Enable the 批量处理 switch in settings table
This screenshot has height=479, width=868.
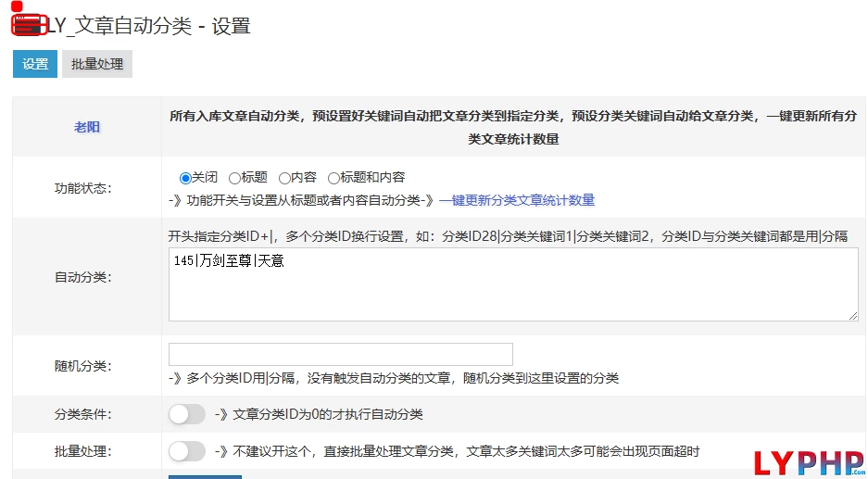tap(187, 451)
